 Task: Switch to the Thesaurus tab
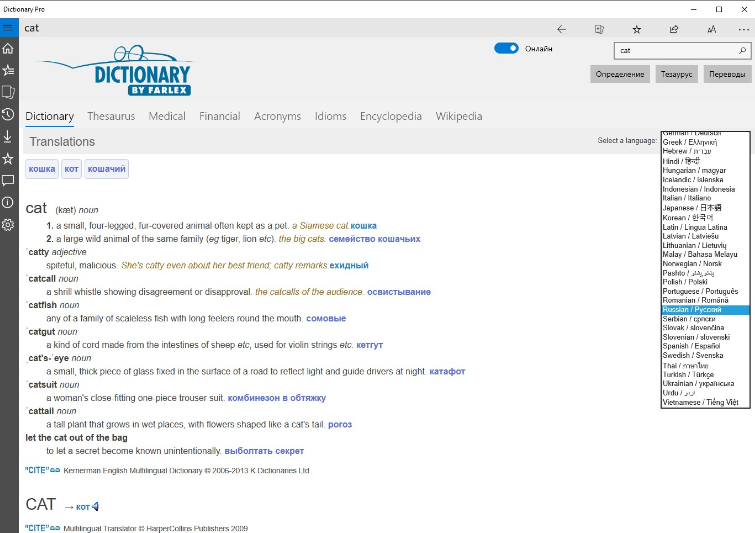[110, 116]
